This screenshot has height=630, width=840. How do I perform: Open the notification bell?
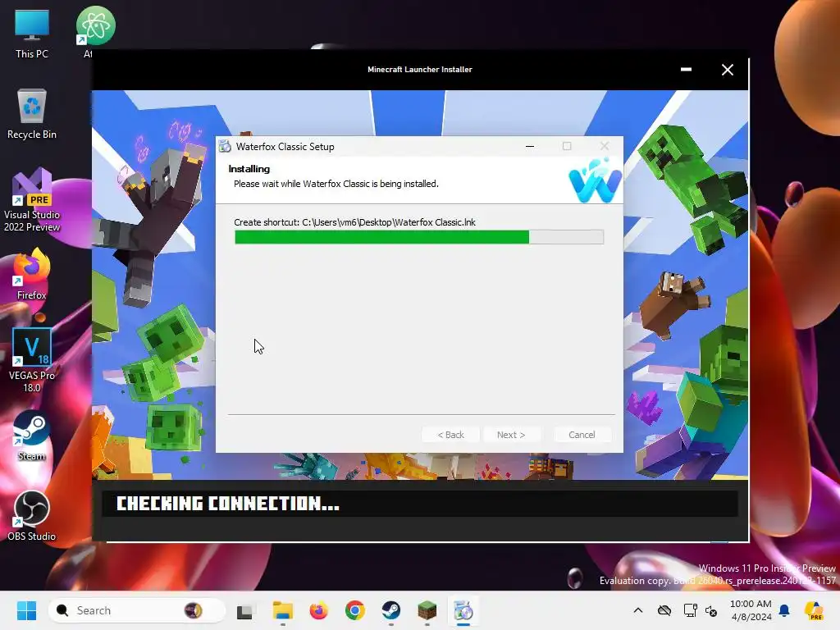[x=784, y=610]
